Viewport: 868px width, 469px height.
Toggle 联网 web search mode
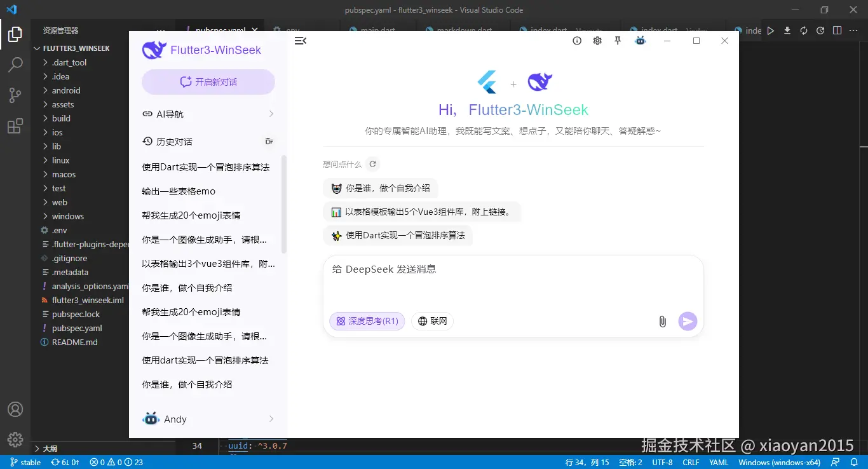pos(432,321)
